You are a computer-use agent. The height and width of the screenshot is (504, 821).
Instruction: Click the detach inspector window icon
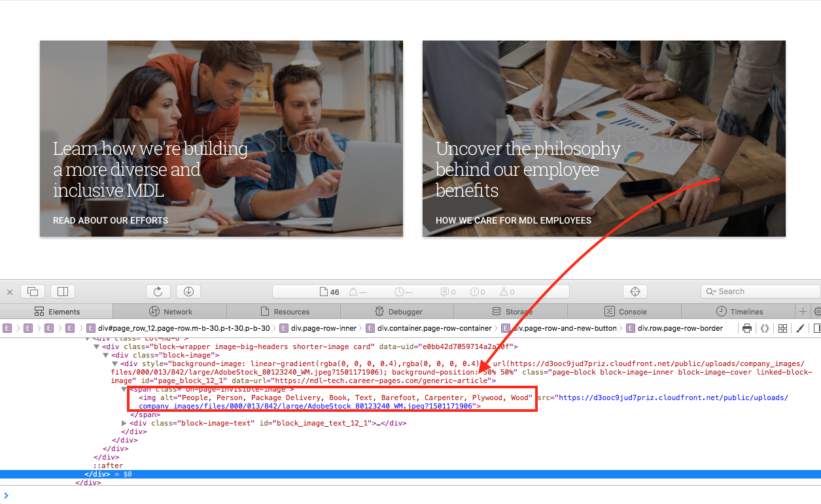33,292
